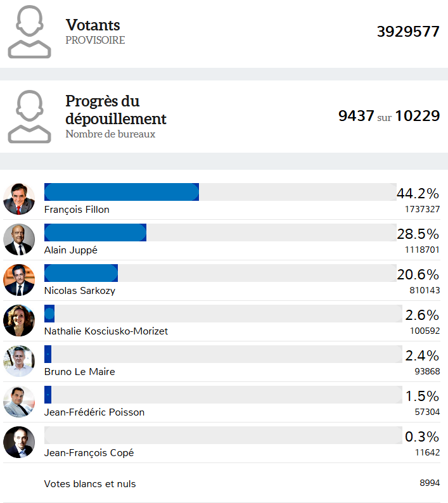Click Alain Juppé's blue result bar

[x=95, y=232]
